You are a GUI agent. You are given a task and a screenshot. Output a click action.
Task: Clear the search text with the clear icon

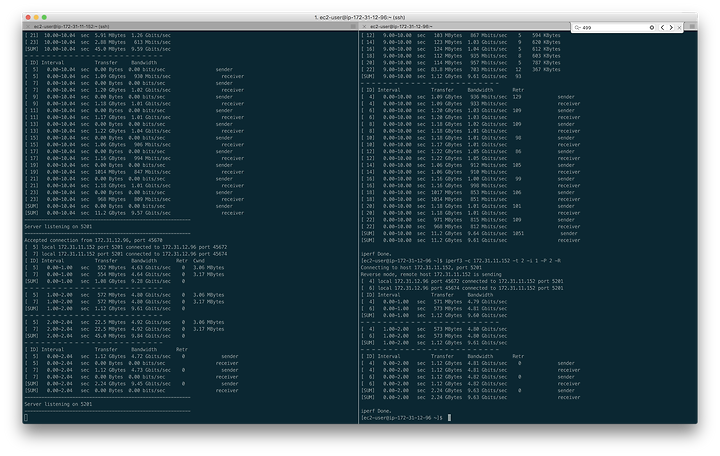coord(652,28)
